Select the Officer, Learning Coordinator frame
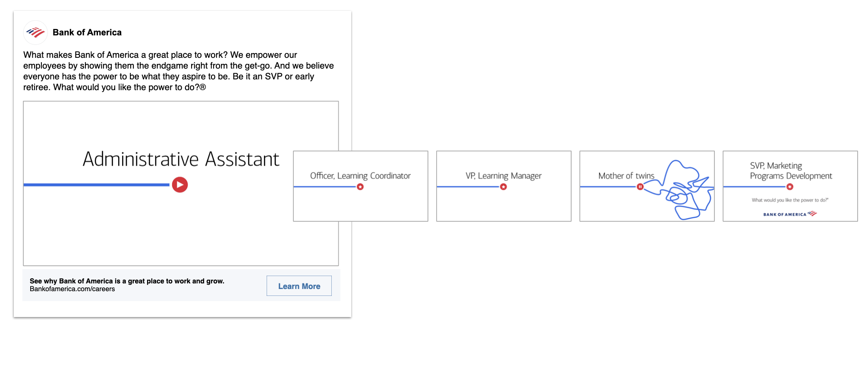The image size is (868, 377). click(361, 186)
